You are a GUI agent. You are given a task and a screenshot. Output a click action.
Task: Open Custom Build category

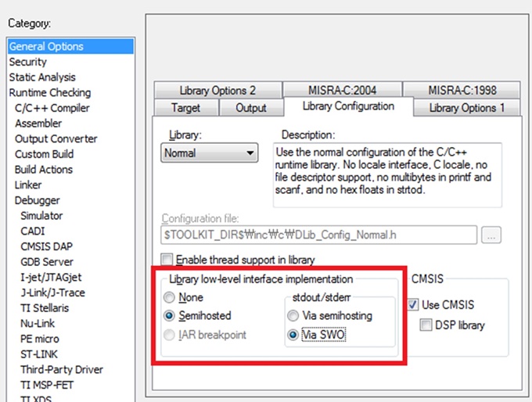coord(44,154)
